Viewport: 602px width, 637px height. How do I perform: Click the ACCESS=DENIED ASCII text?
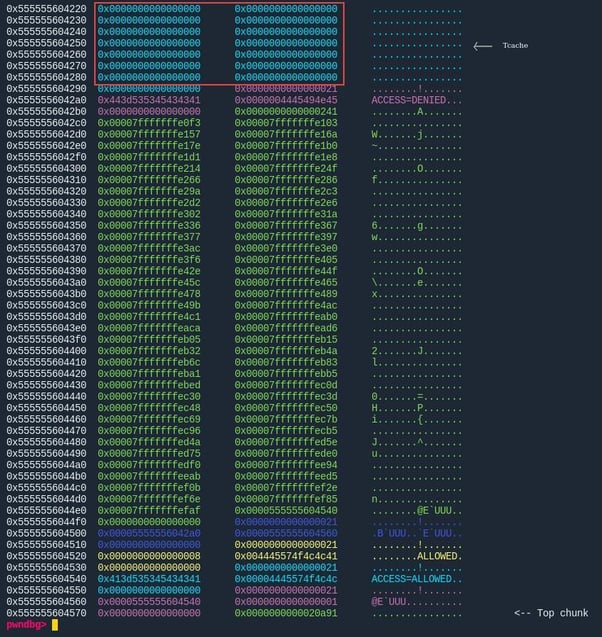tap(408, 100)
